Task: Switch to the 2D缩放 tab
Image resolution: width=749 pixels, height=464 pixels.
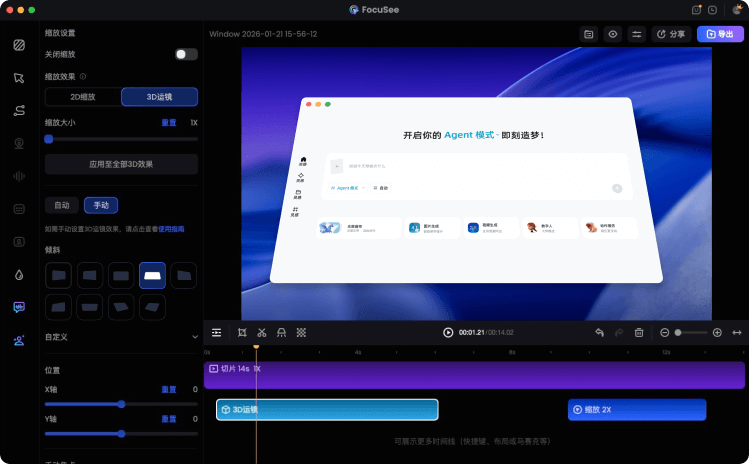Action: (83, 97)
